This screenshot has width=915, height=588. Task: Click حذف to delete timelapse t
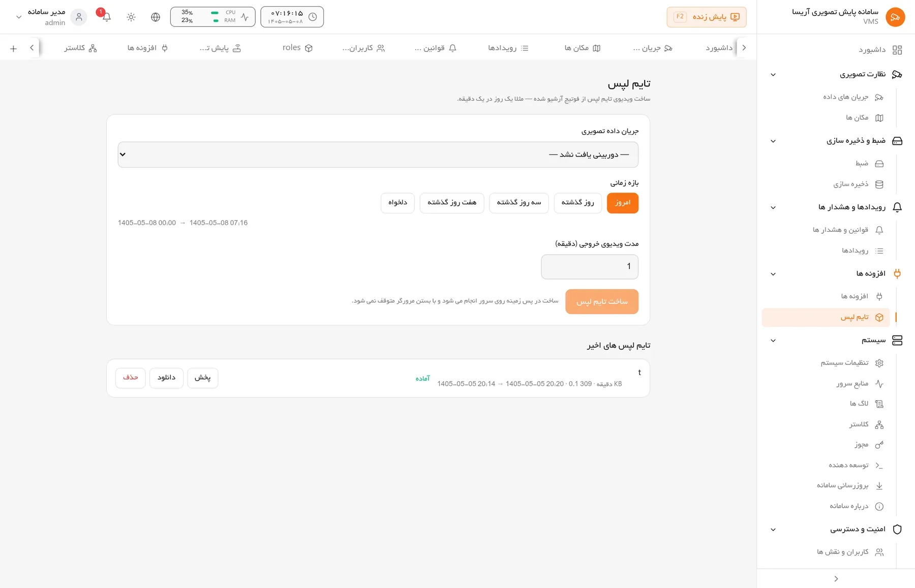click(x=131, y=378)
